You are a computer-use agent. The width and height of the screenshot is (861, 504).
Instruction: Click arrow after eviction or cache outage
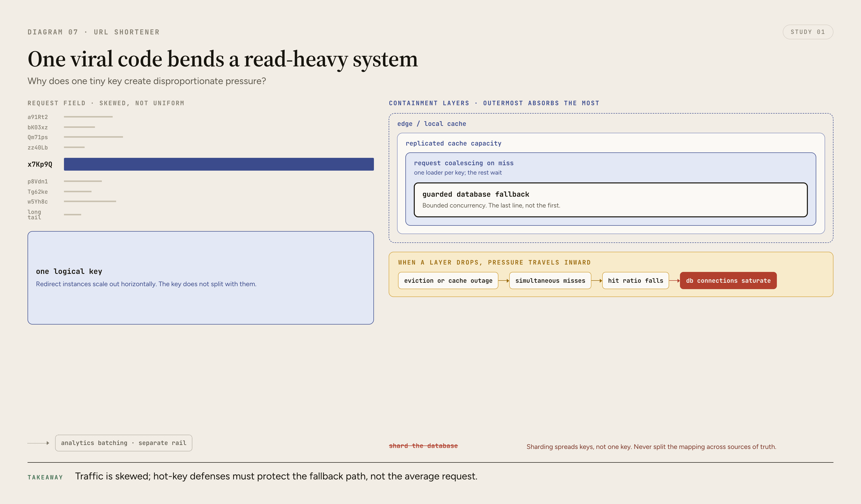(504, 281)
